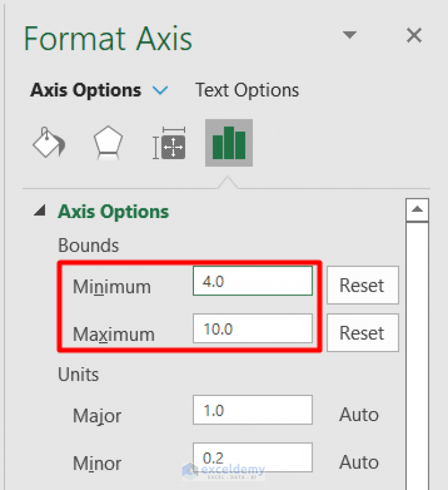This screenshot has width=448, height=490.
Task: Open the Format Axis pane dropdown arrow
Action: coord(350,35)
